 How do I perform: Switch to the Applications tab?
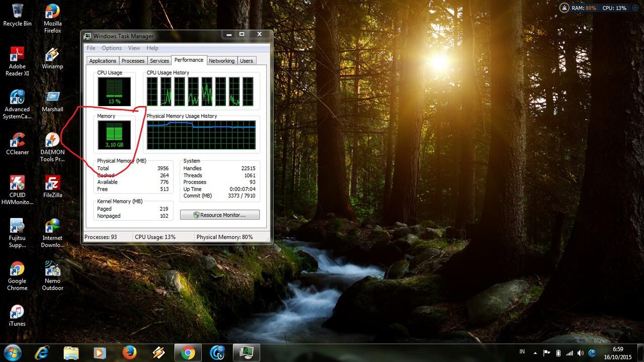[x=103, y=61]
